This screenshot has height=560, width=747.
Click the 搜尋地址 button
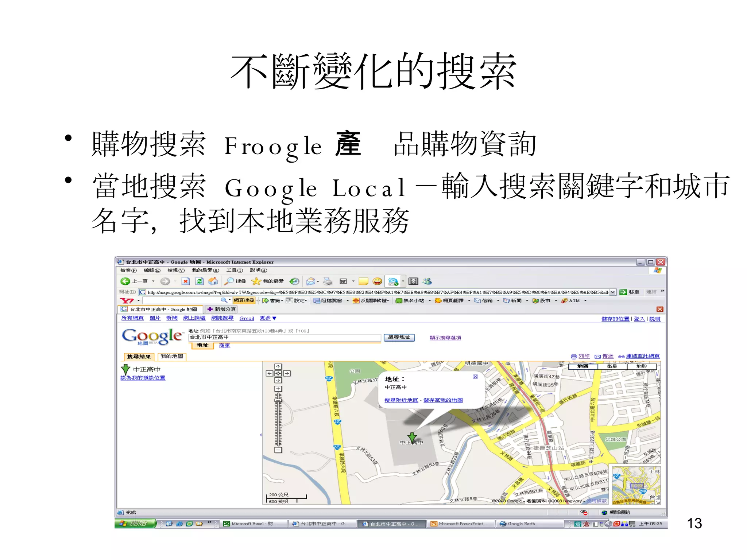pos(399,337)
